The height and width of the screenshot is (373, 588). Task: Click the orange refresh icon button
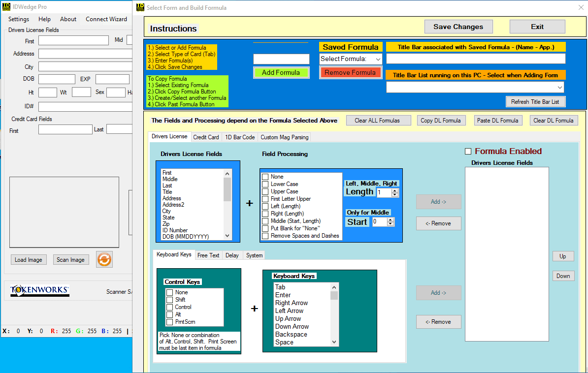pos(104,259)
